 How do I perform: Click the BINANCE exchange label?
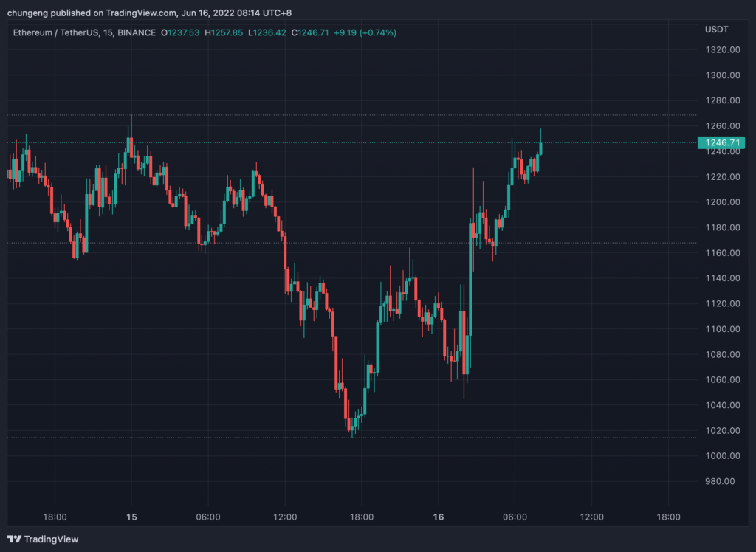pyautogui.click(x=137, y=32)
